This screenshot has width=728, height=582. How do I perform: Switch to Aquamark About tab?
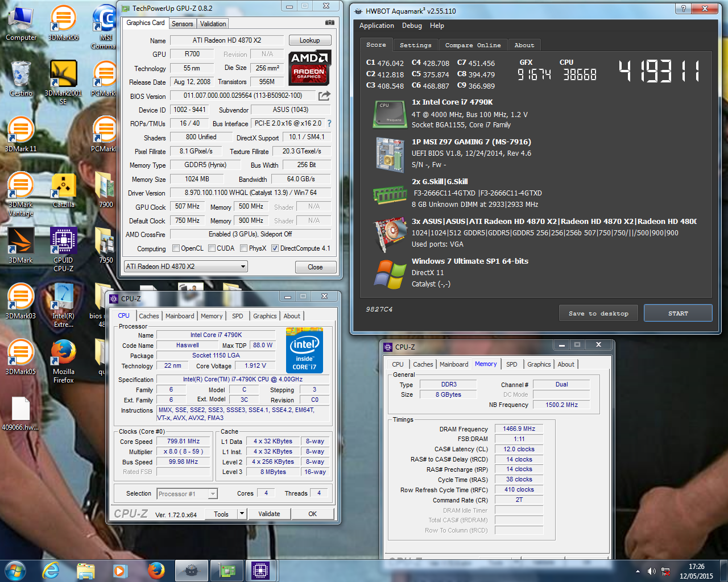[524, 45]
